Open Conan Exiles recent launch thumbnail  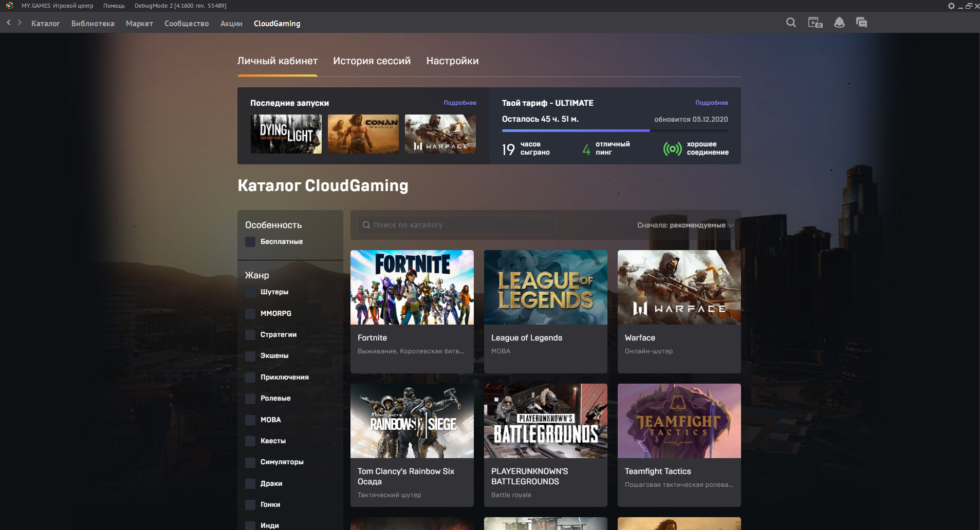tap(363, 134)
